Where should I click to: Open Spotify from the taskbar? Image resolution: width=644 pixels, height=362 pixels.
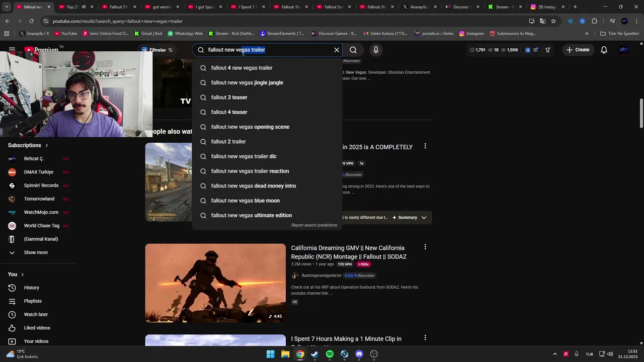point(330,354)
